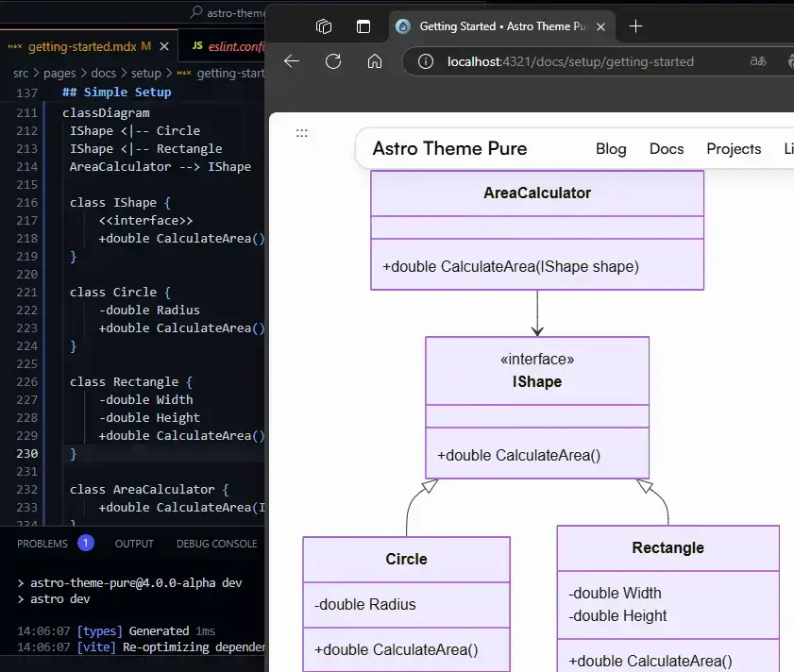Click 'class Circle {' code line

(x=120, y=293)
